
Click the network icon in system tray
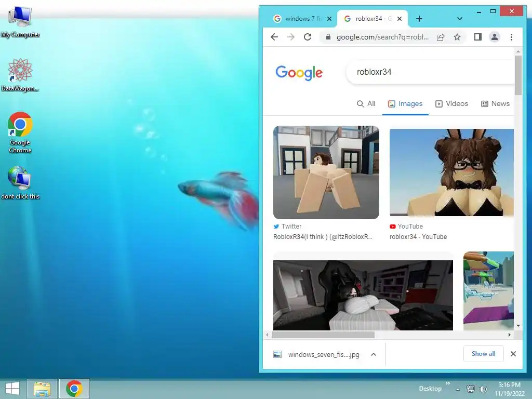[471, 389]
